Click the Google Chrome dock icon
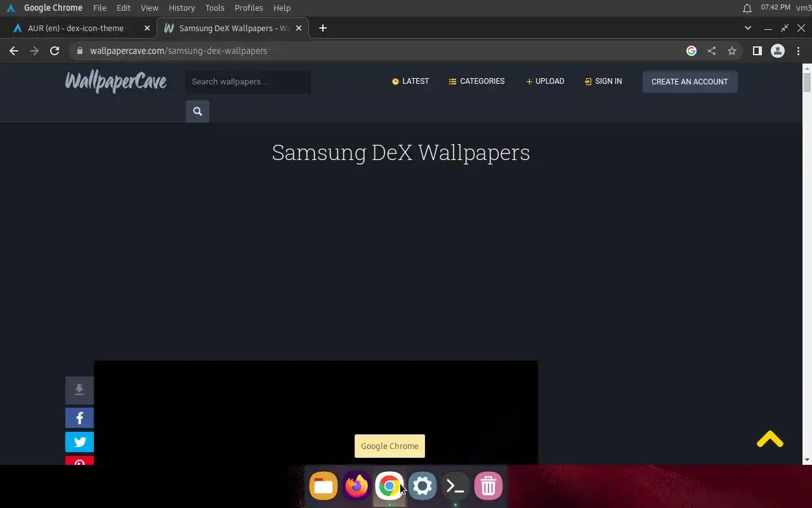 (390, 486)
